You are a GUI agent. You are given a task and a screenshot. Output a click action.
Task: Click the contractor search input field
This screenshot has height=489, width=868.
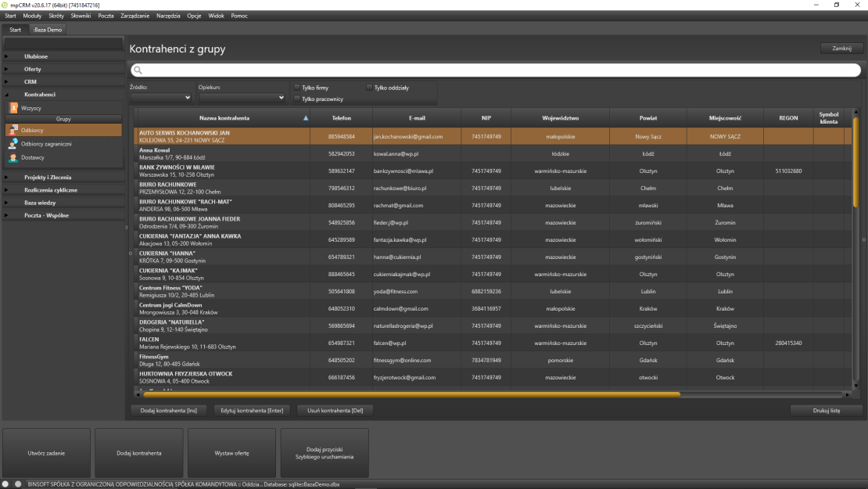click(496, 70)
